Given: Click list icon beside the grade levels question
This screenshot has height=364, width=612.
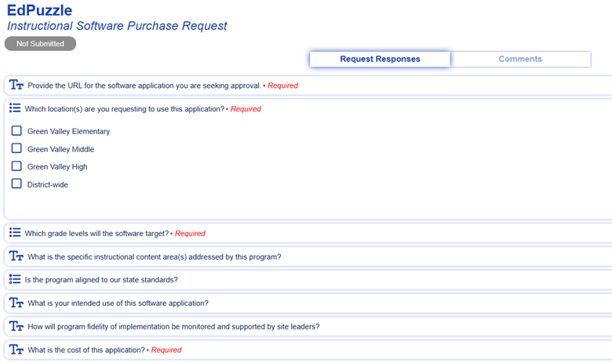Looking at the screenshot, I should (x=15, y=232).
